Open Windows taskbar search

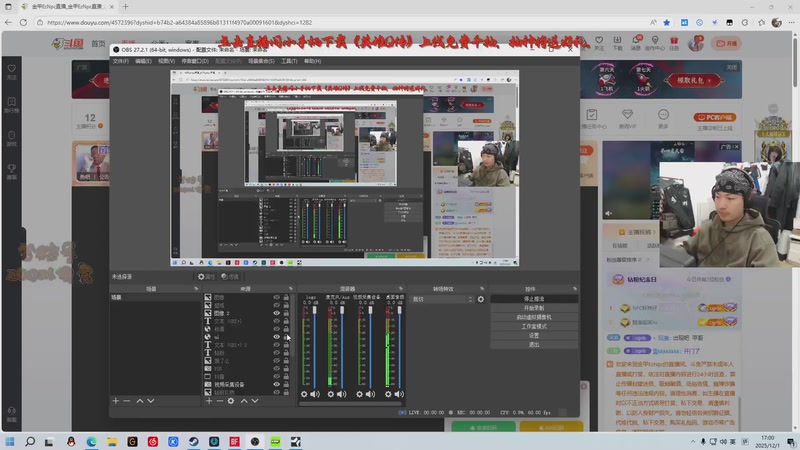(30, 441)
